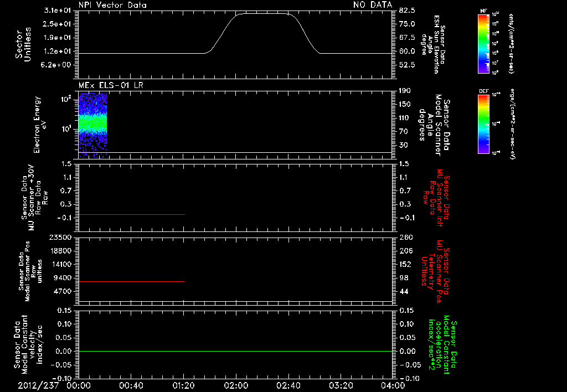
Task: Click the 'Model Scanner Pos Raw unitless' axis label
Action: (30, 271)
